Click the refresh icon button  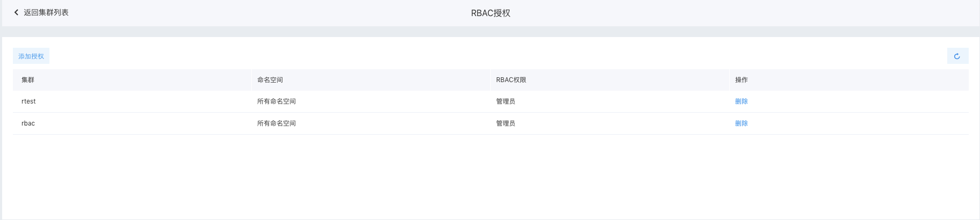click(957, 56)
